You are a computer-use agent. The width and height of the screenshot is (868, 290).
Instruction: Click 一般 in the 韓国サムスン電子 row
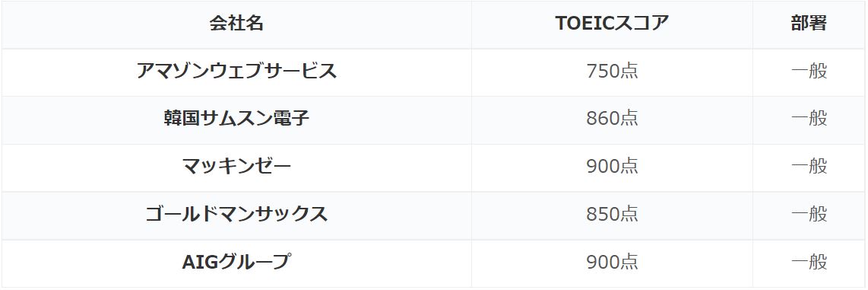point(809,120)
